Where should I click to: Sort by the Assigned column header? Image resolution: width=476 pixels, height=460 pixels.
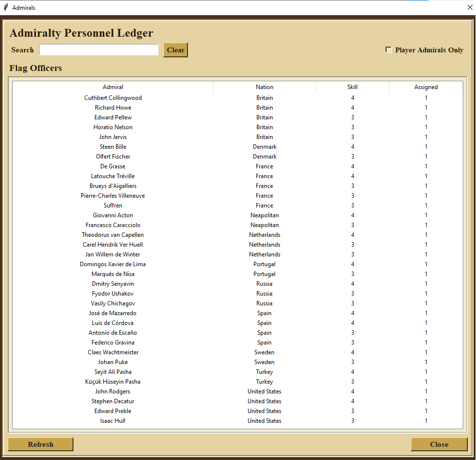coord(426,87)
